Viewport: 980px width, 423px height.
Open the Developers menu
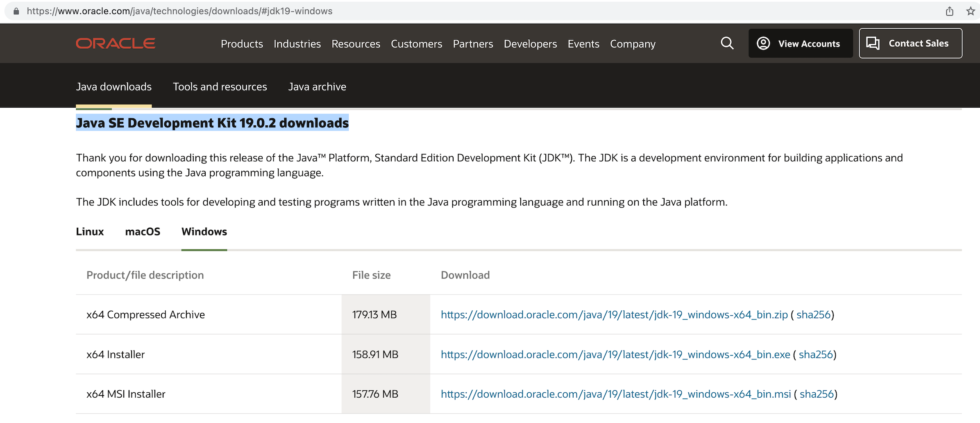[530, 44]
